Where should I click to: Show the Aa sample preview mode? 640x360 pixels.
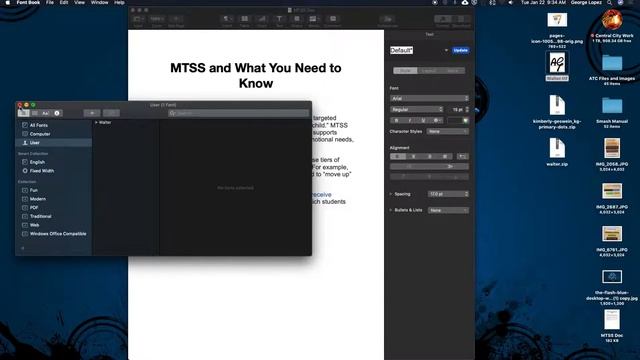45,113
